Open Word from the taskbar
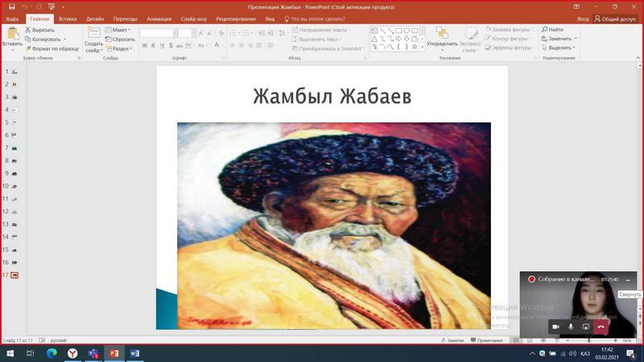644x362 pixels. pos(134,353)
